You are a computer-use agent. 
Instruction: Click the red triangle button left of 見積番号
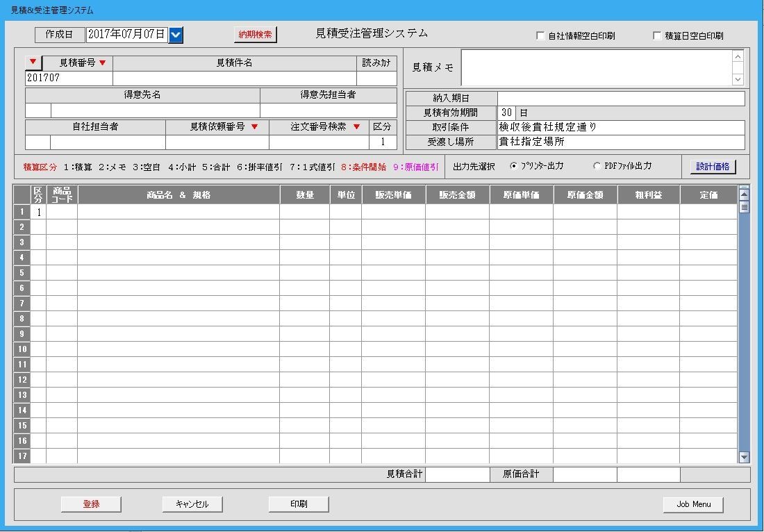tap(33, 63)
